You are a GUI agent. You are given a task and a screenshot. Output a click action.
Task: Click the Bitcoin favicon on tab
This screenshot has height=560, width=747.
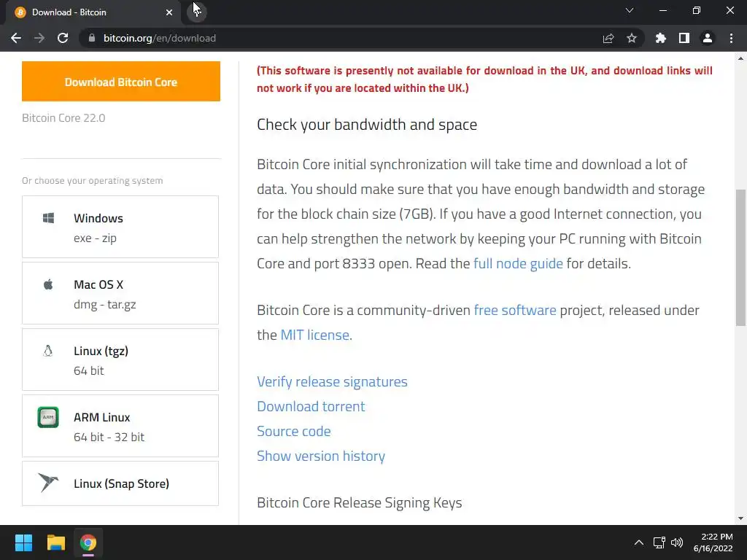click(x=20, y=12)
